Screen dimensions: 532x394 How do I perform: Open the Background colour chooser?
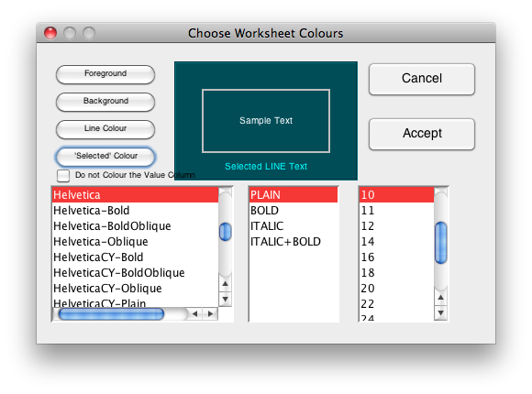pos(105,102)
